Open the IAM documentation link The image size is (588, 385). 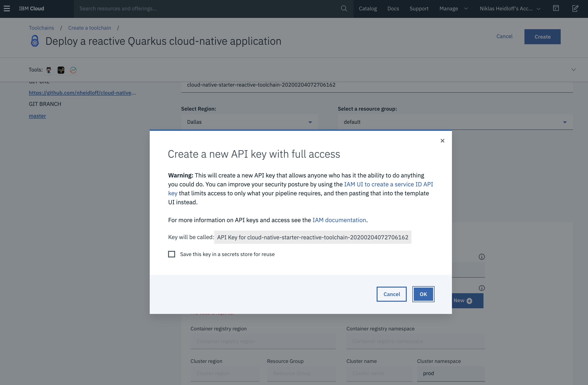339,220
